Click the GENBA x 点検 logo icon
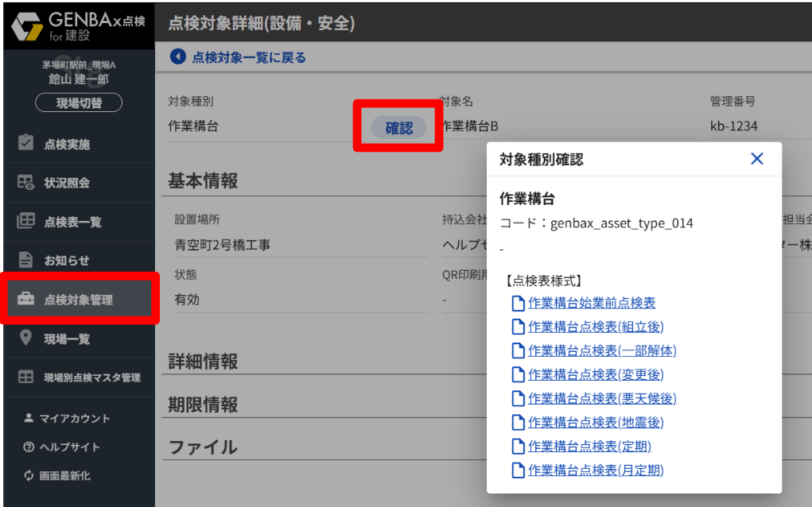Viewport: 812px width, 507px height. pos(28,25)
